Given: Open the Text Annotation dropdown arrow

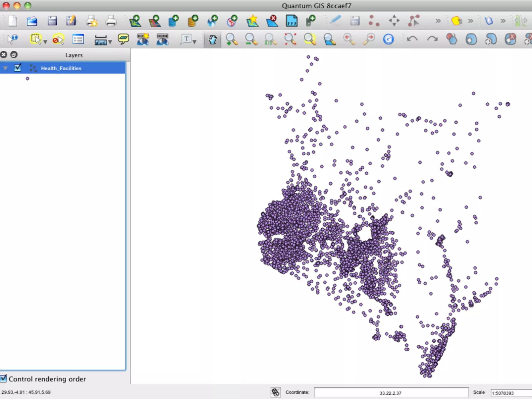Looking at the screenshot, I should [194, 42].
